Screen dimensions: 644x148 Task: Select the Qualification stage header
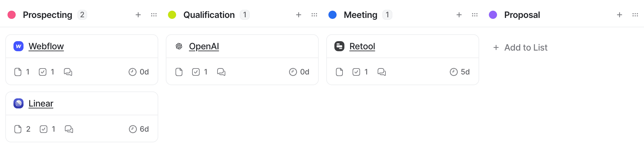click(209, 15)
